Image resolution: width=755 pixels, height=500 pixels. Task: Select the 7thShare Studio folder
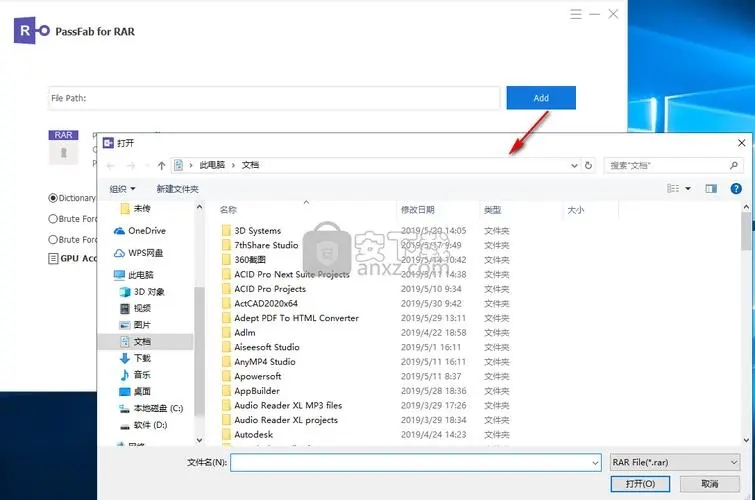coord(260,245)
